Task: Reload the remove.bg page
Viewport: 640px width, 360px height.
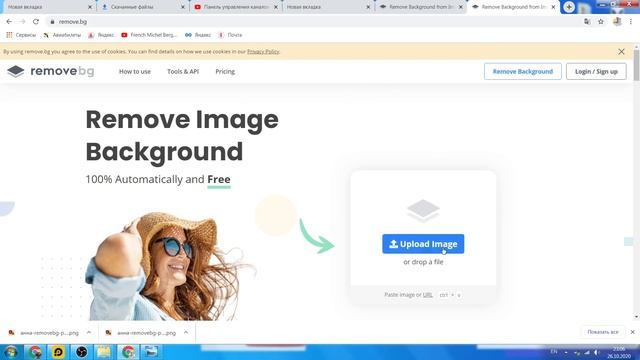Action: click(x=36, y=22)
